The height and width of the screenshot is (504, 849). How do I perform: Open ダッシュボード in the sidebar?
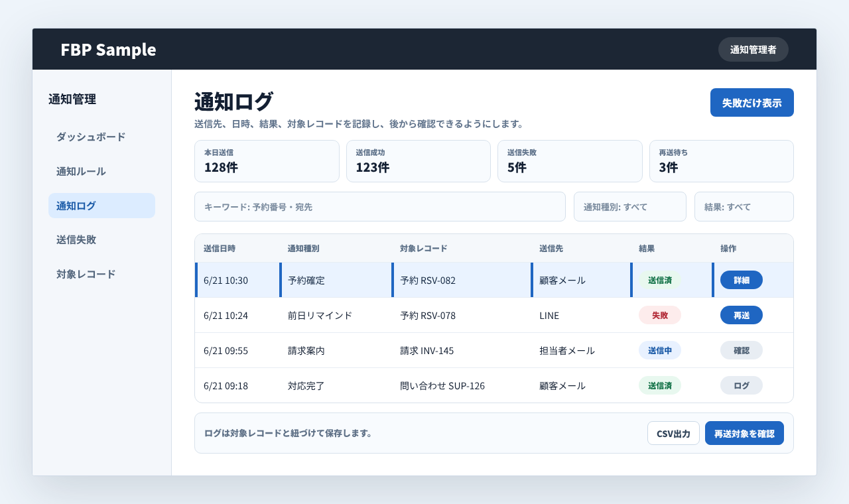click(x=101, y=137)
